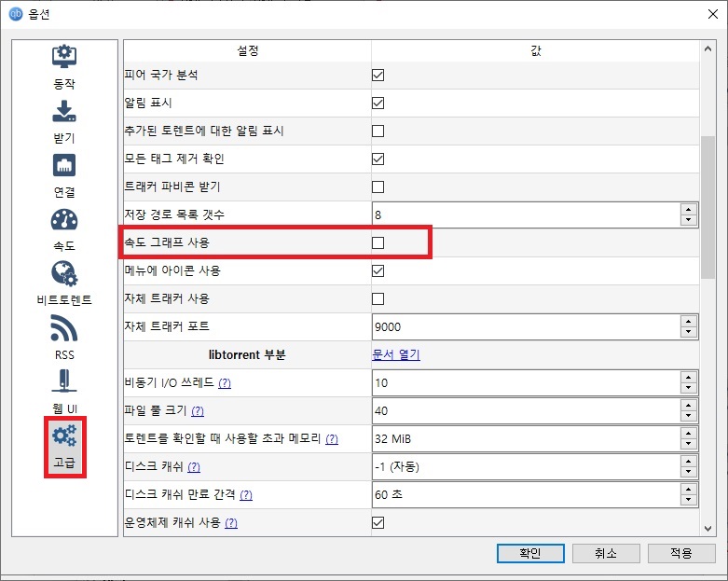The image size is (728, 581).
Task: Decrease 초과 메모리 32 MiB value
Action: (689, 444)
